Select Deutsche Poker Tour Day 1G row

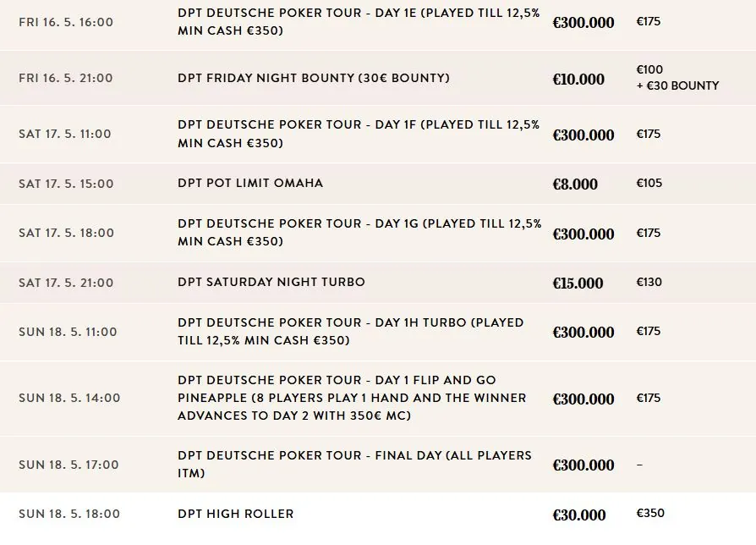[x=359, y=233]
